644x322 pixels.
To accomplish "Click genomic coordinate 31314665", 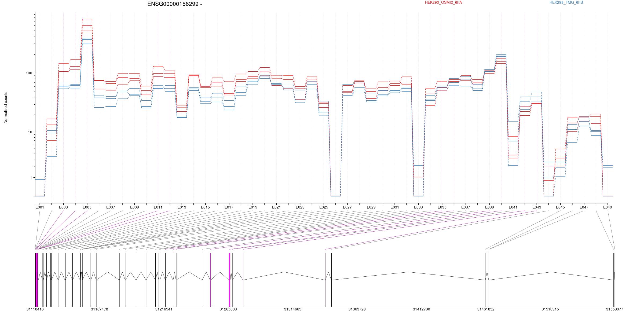I will click(x=292, y=309).
